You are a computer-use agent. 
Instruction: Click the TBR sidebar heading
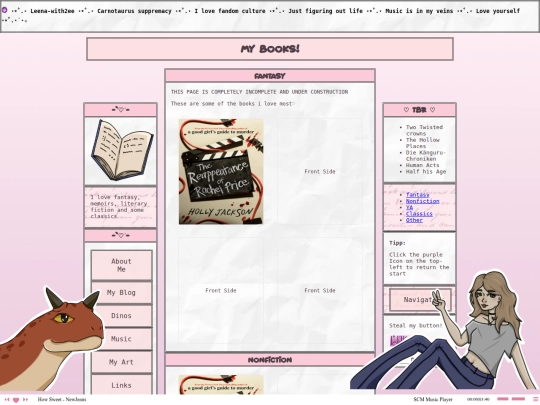419,110
